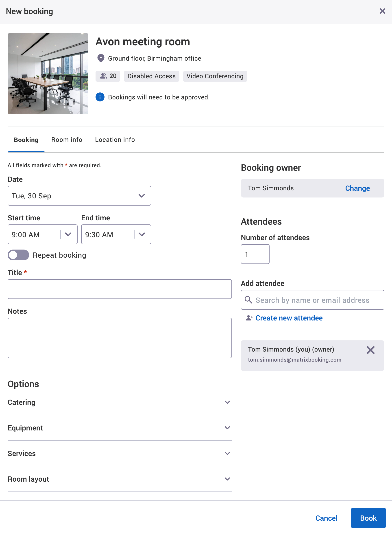Remove Tom Simmonds from the attendee list
The image size is (392, 533).
tap(370, 350)
